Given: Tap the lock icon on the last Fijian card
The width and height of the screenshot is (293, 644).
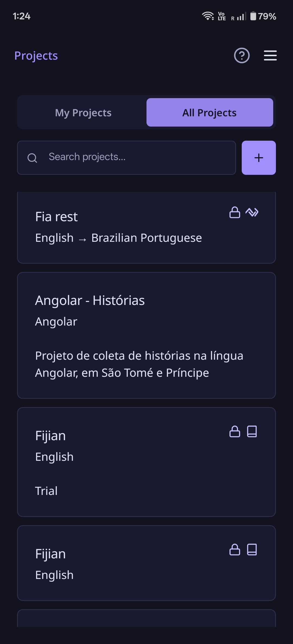Looking at the screenshot, I should [235, 550].
